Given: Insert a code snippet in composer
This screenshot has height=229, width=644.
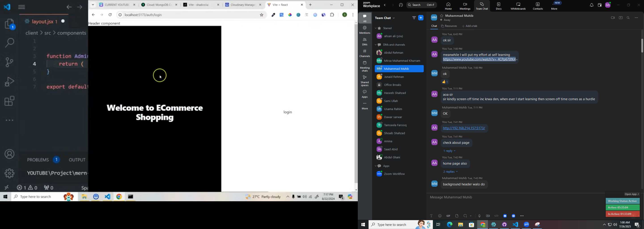Looking at the screenshot, I should 496,216.
